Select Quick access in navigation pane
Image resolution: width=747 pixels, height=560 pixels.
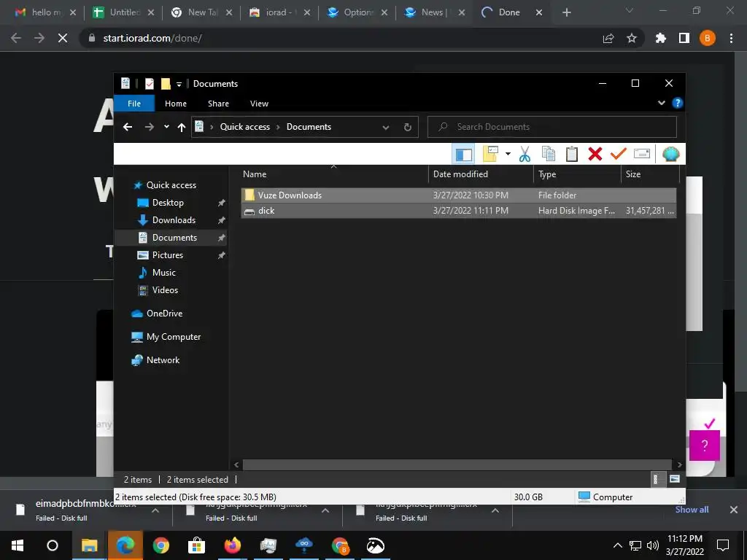pyautogui.click(x=171, y=185)
